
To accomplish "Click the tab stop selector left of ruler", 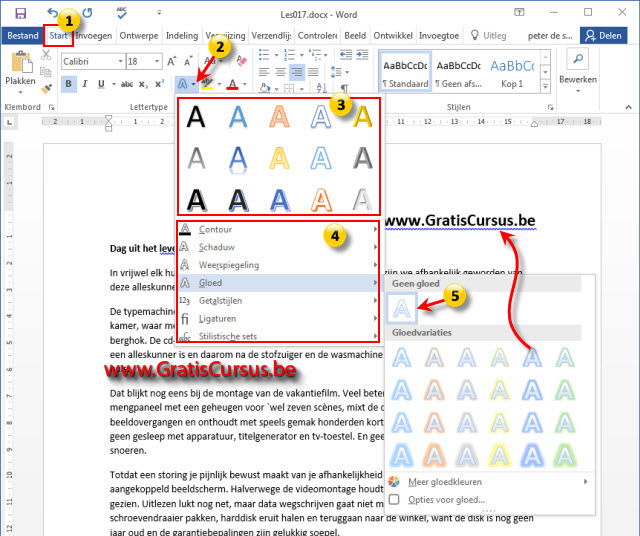I will coord(9,122).
